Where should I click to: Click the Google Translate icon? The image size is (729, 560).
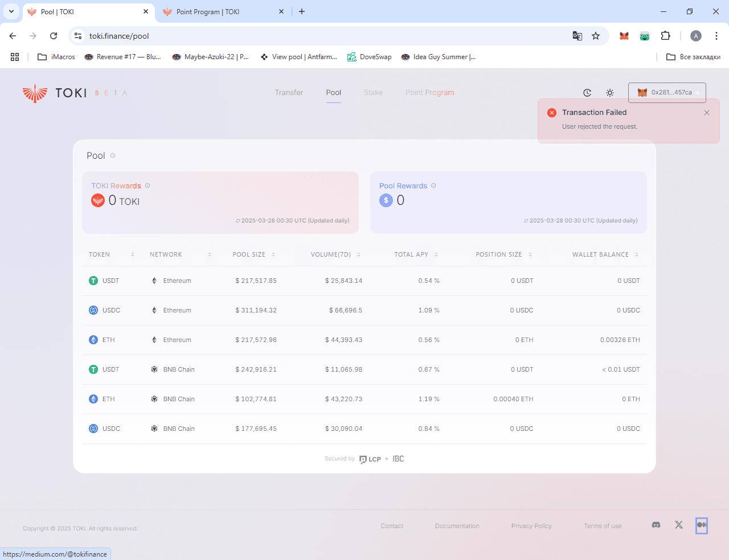pyautogui.click(x=578, y=36)
